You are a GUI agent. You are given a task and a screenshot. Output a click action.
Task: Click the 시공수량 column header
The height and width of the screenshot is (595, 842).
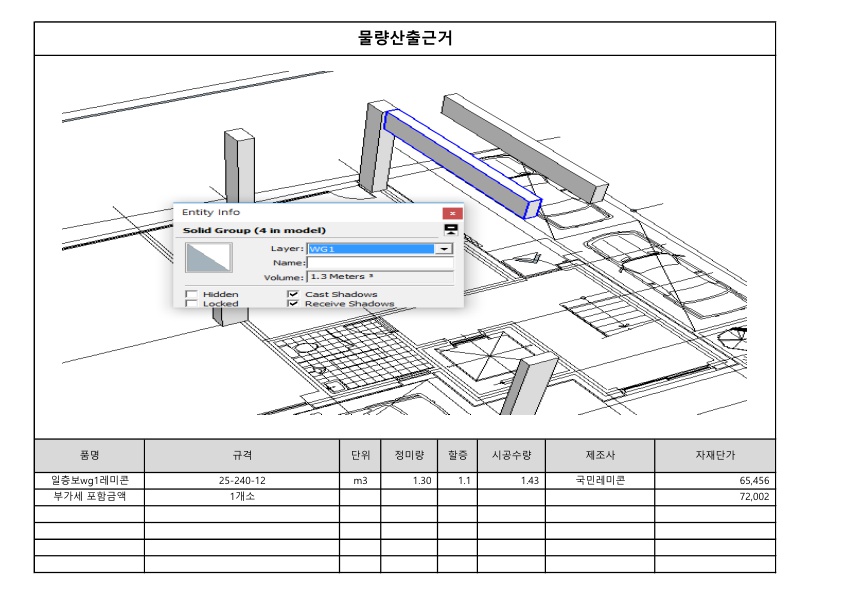pyautogui.click(x=511, y=455)
